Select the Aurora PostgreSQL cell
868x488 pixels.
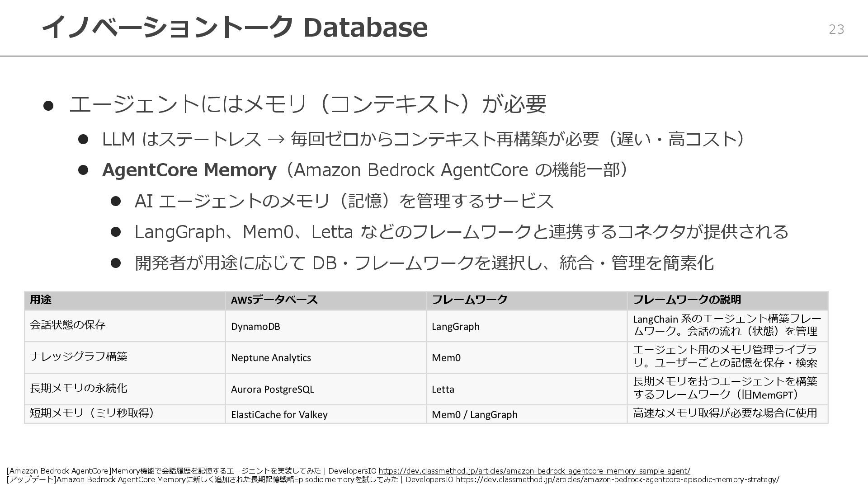tap(272, 389)
